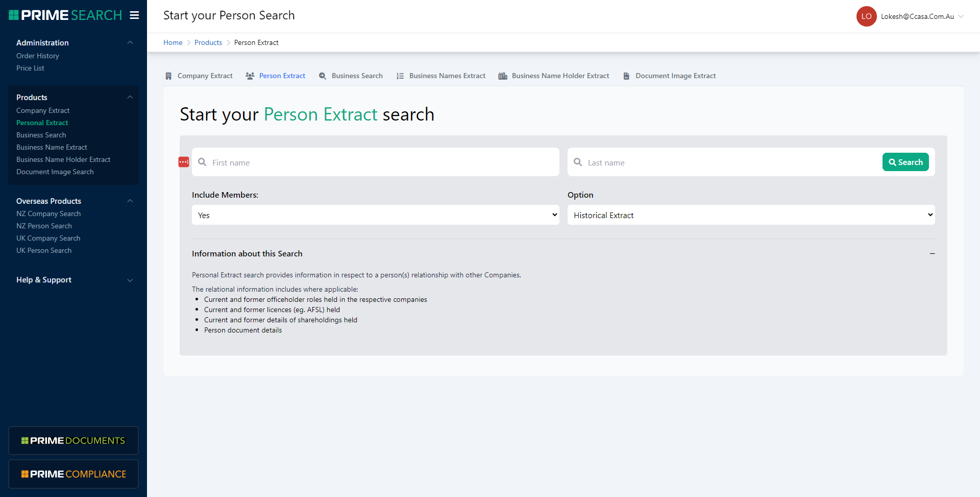Viewport: 980px width, 497px height.
Task: Open the Document Image Extract tab
Action: [670, 76]
